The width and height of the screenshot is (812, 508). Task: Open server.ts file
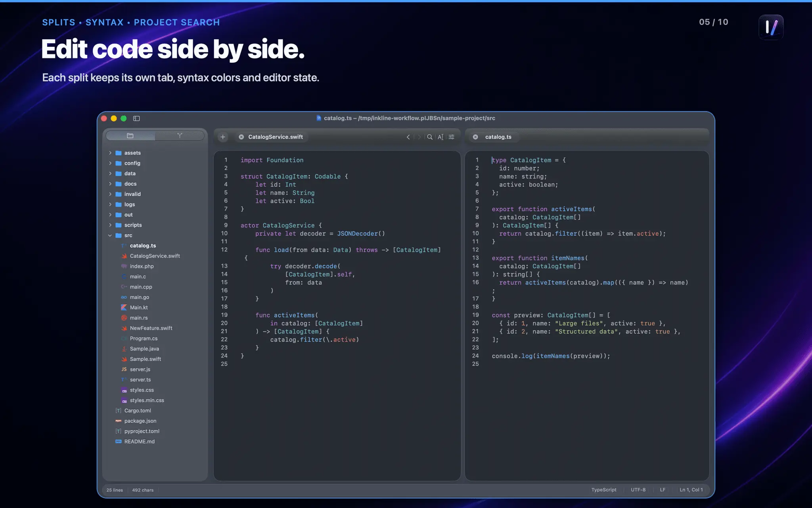click(140, 380)
